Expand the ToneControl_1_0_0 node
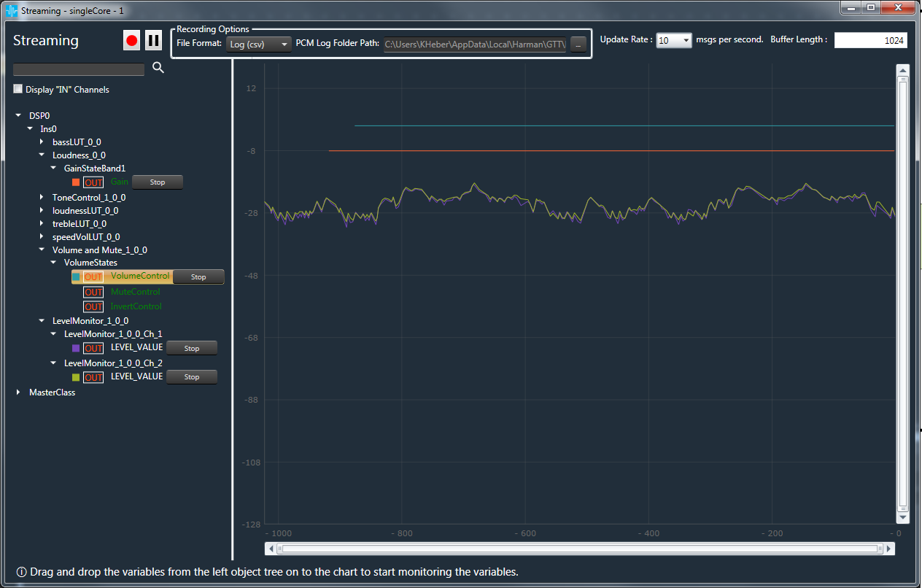Viewport: 922px width, 588px height. click(42, 197)
